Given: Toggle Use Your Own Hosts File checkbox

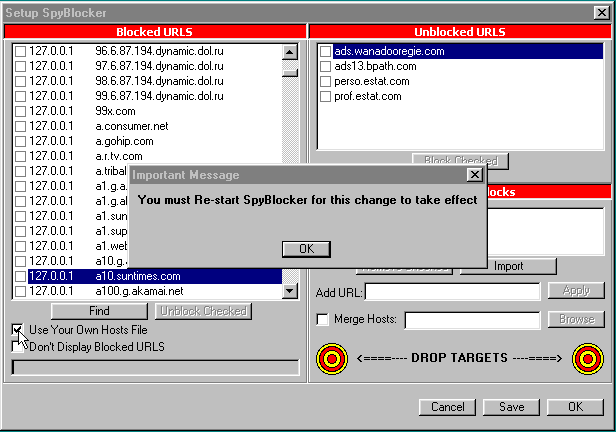Looking at the screenshot, I should pos(17,329).
